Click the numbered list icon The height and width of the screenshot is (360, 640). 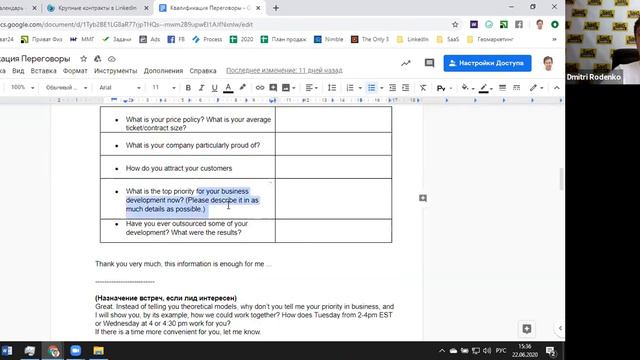pos(350,88)
